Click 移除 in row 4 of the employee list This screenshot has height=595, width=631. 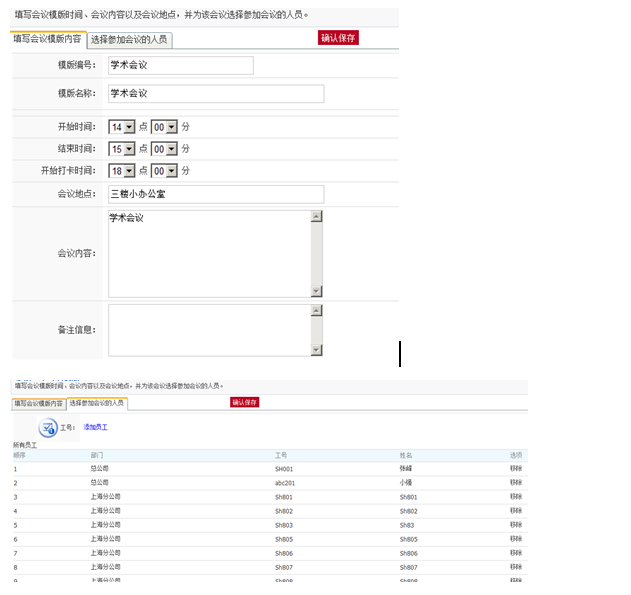[x=516, y=511]
